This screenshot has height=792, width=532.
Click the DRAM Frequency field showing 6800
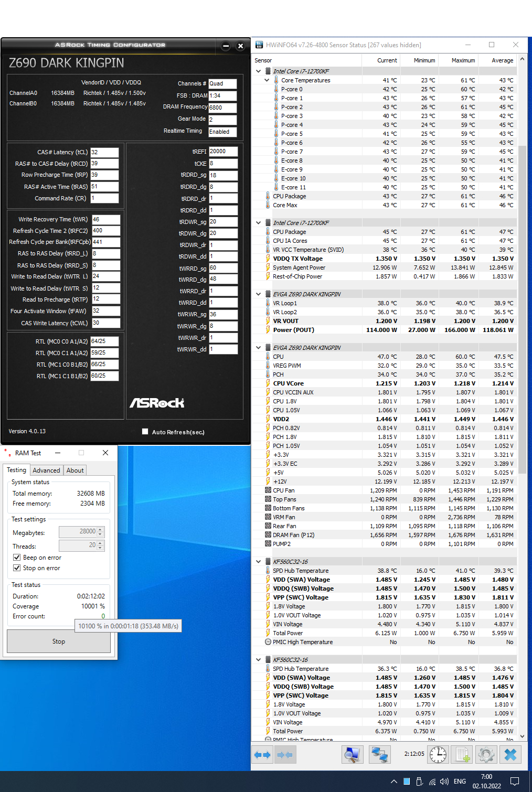[x=222, y=108]
